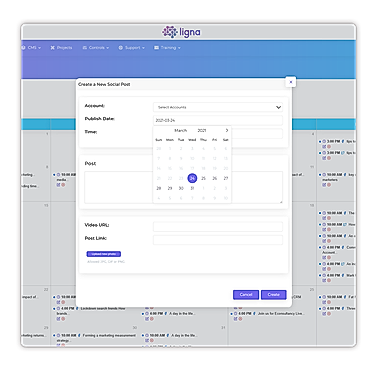
Task: Click the Projects tools icon
Action: [x=52, y=48]
